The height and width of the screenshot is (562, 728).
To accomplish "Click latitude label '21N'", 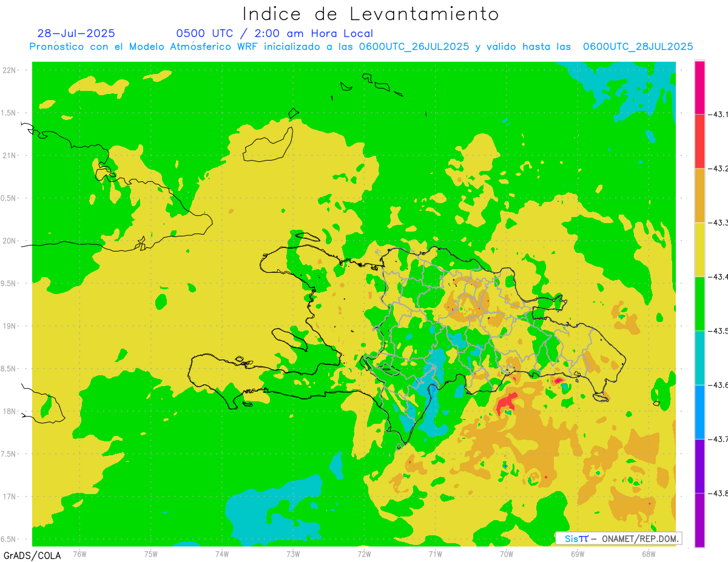I will 9,155.
